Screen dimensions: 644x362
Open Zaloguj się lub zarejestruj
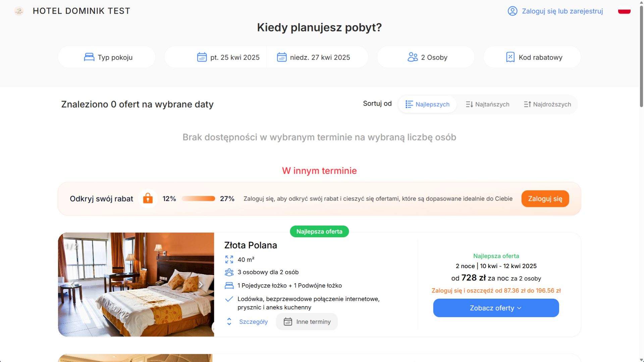[x=562, y=11]
